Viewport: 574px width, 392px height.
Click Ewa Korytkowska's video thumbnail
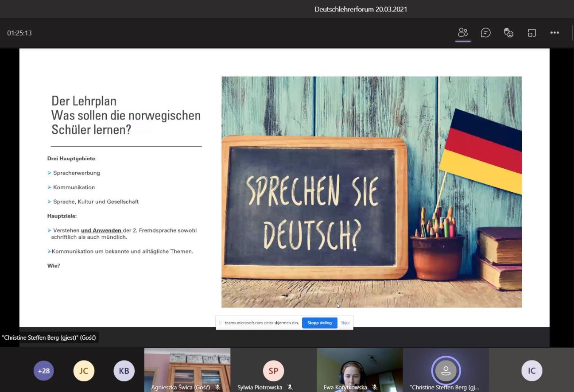[360, 370]
